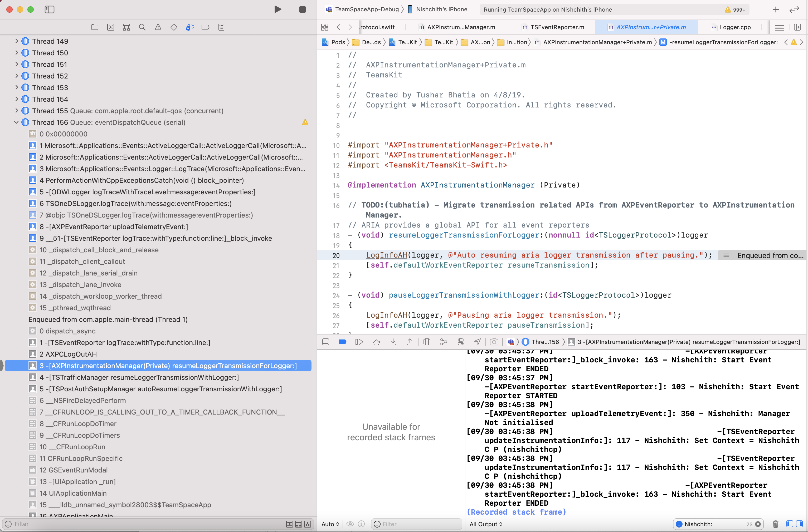
Task: Open the Issue navigator warning triangle
Action: (x=158, y=27)
